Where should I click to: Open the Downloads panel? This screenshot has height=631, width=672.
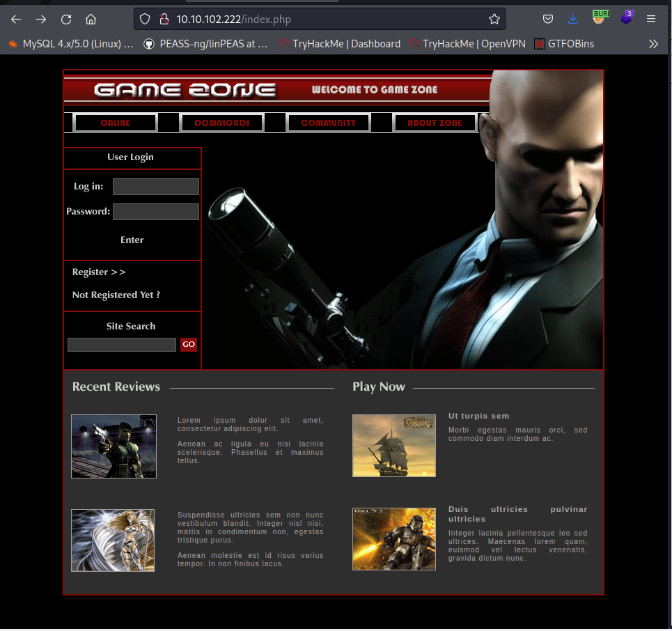pyautogui.click(x=572, y=19)
